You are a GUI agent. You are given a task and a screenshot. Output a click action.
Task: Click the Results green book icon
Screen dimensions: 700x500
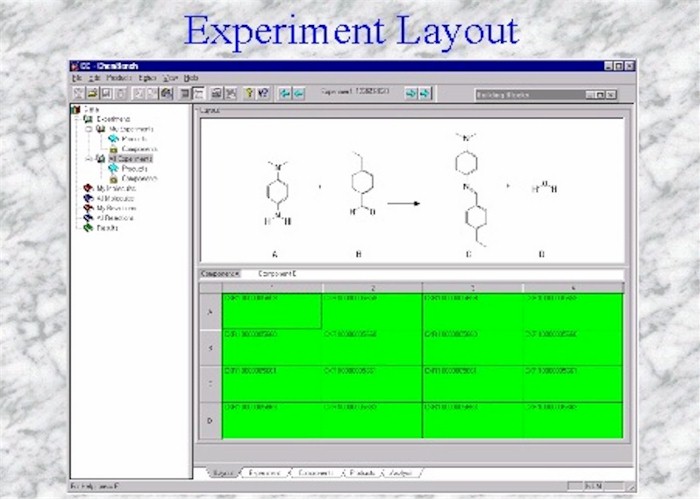(x=88, y=227)
